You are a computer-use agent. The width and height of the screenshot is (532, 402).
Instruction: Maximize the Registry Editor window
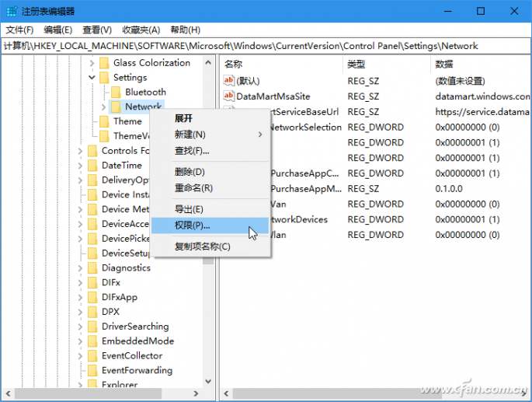click(481, 11)
